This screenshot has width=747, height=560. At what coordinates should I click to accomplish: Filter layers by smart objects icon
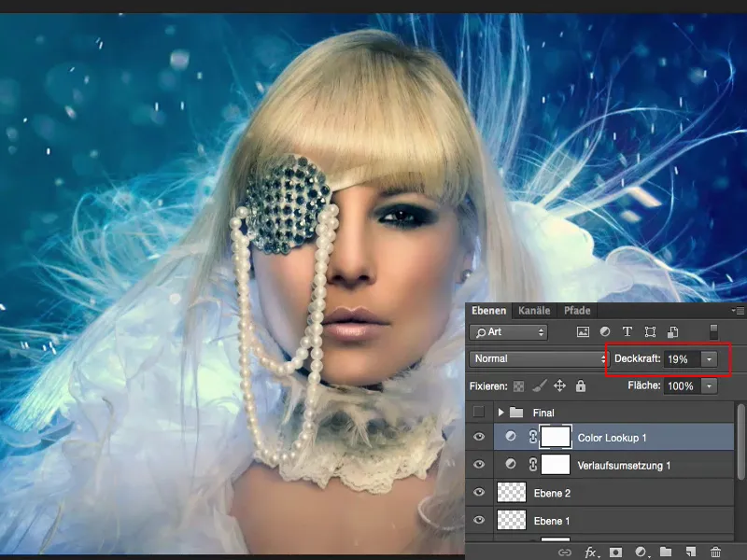pyautogui.click(x=672, y=332)
